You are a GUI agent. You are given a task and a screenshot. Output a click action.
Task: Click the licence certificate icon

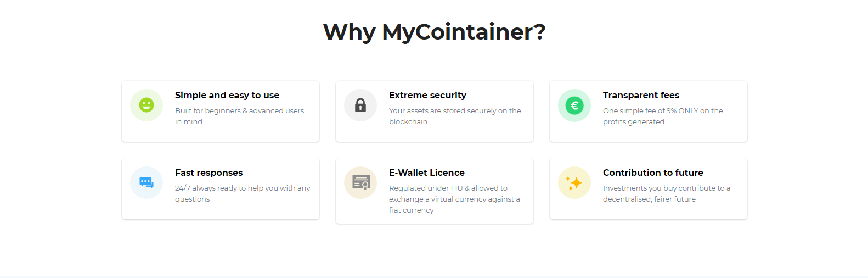360,182
